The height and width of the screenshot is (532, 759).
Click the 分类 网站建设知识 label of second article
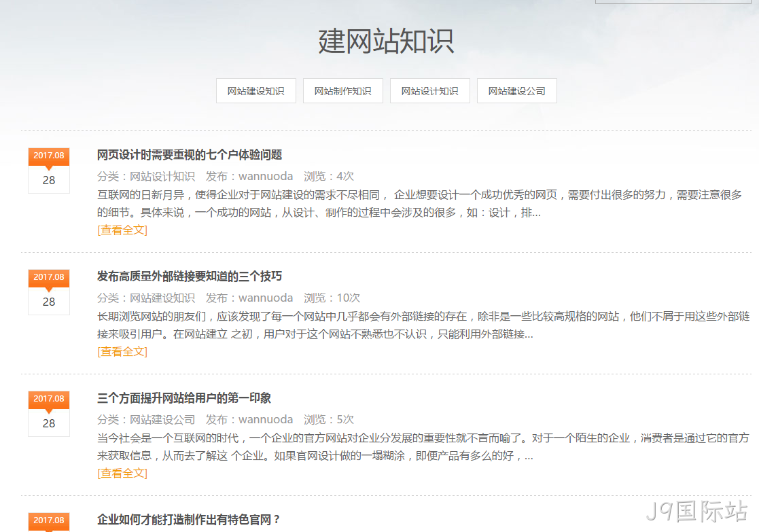coord(145,298)
